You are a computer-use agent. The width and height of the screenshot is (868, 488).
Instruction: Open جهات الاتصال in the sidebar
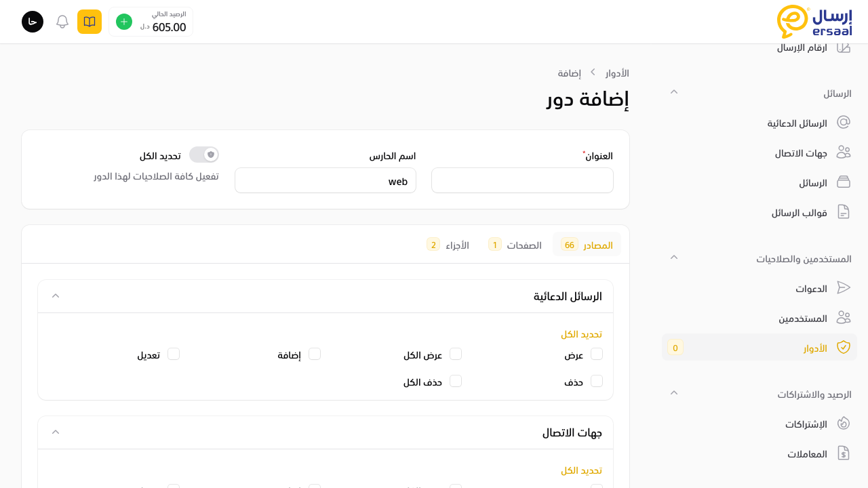[801, 153]
